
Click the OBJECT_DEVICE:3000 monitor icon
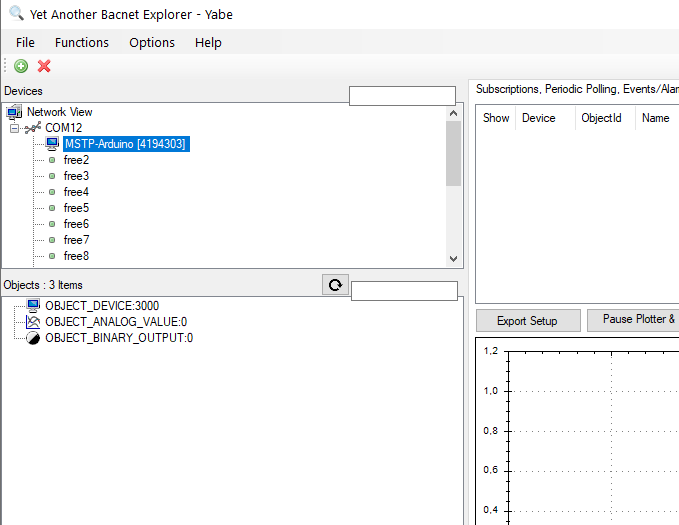pos(33,305)
